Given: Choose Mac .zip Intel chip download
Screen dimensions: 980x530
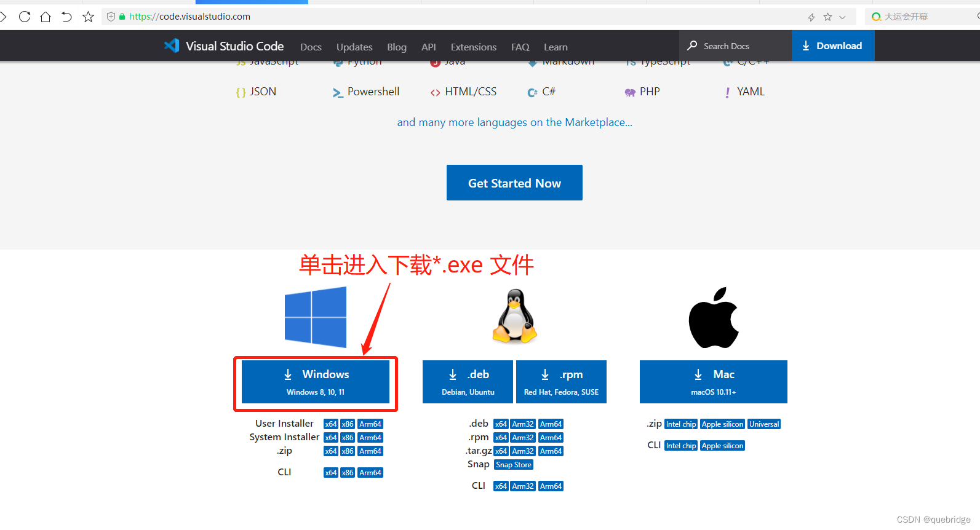Looking at the screenshot, I should pyautogui.click(x=681, y=424).
